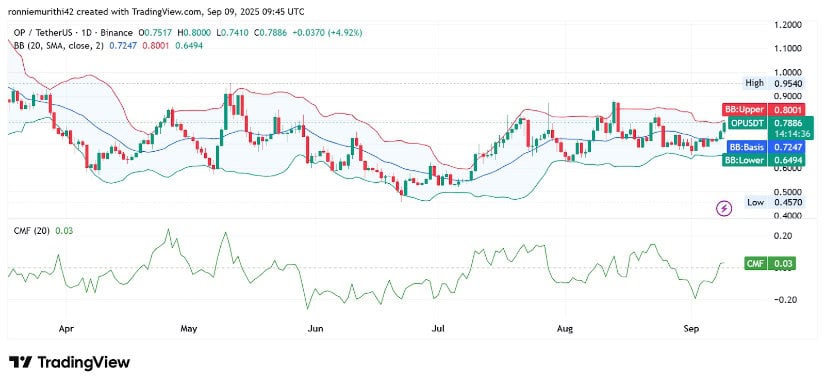Click the TradingView logo at bottom
The image size is (825, 385).
point(69,362)
